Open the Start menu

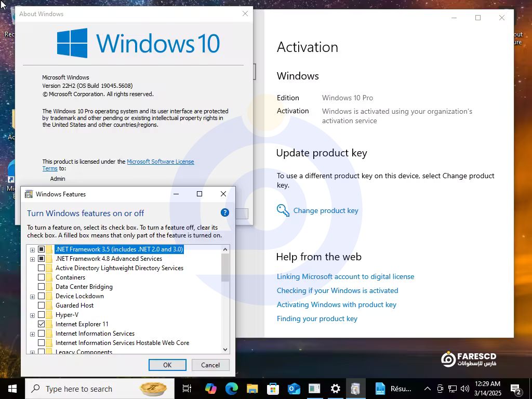tap(12, 389)
